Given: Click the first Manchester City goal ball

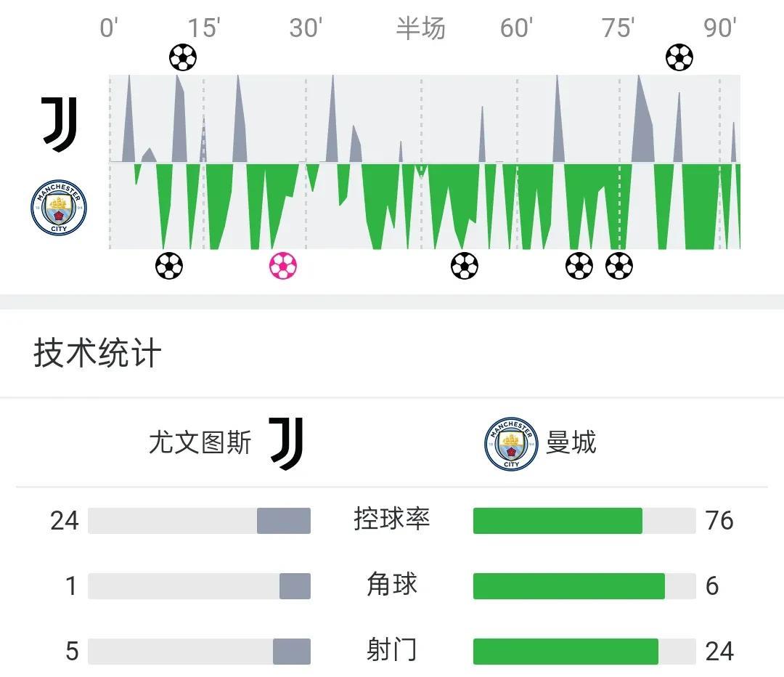Looking at the screenshot, I should tap(169, 266).
